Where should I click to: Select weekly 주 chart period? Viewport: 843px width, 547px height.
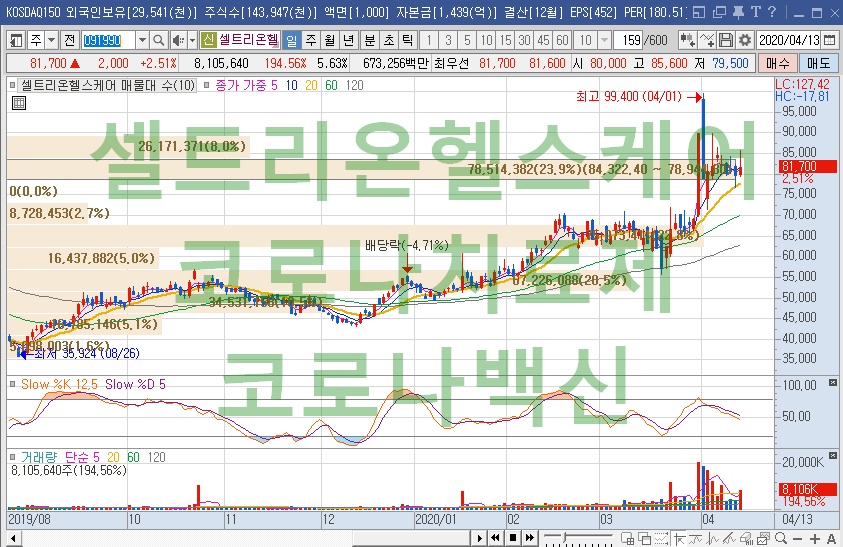coord(311,40)
